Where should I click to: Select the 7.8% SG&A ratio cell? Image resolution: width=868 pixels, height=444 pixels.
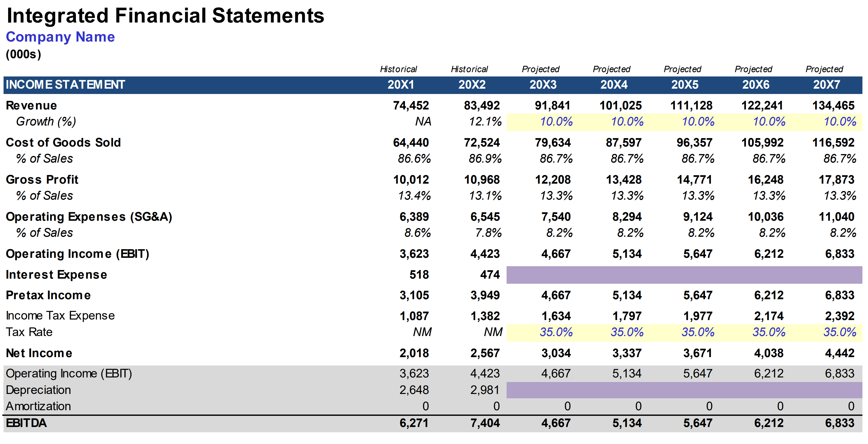pos(489,233)
